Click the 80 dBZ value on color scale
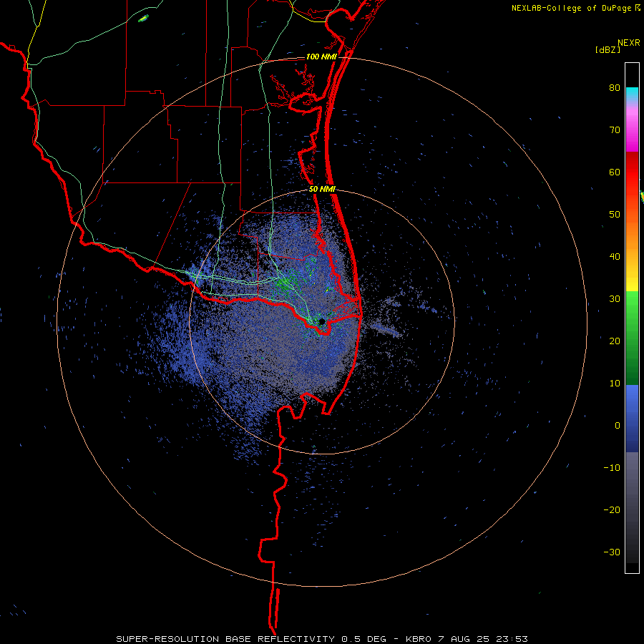 tap(615, 87)
